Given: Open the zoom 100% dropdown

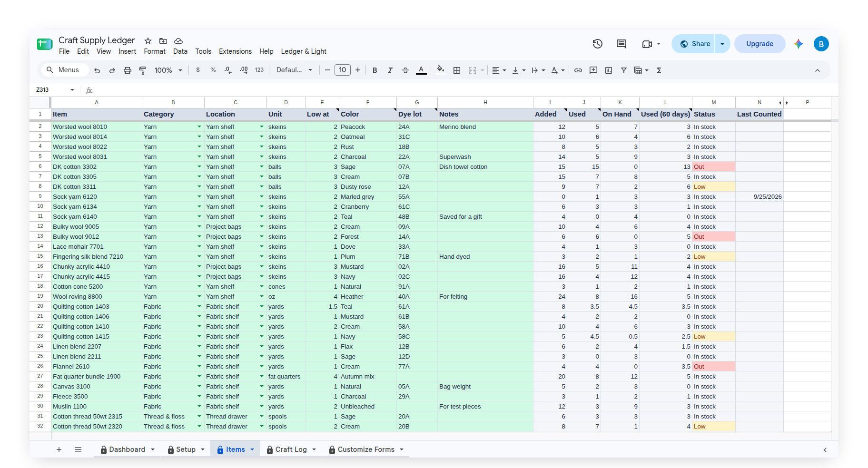Looking at the screenshot, I should (x=168, y=70).
